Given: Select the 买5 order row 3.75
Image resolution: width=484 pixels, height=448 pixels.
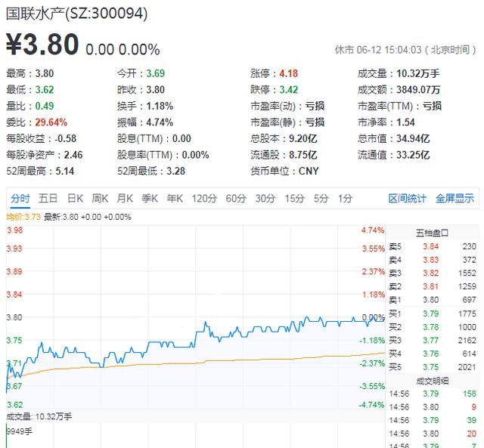Looking at the screenshot, I should (x=432, y=367).
